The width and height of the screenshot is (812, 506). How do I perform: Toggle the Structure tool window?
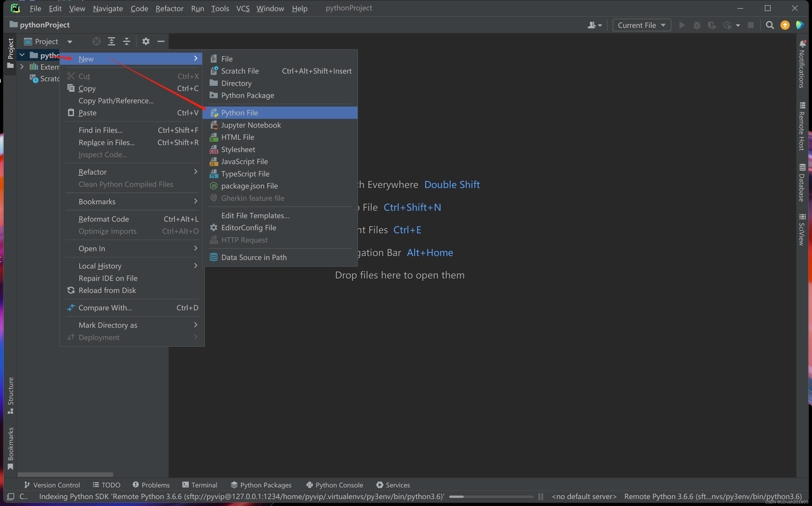pos(10,395)
